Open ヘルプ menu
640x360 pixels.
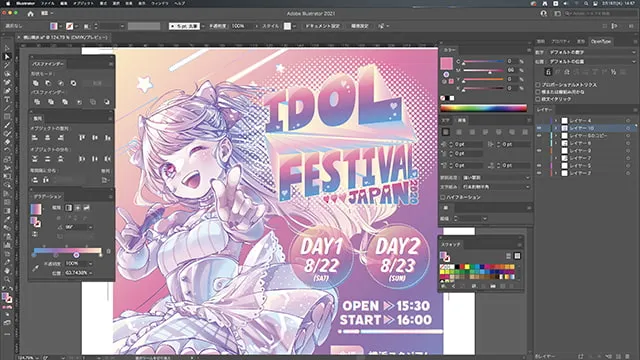pos(180,3)
